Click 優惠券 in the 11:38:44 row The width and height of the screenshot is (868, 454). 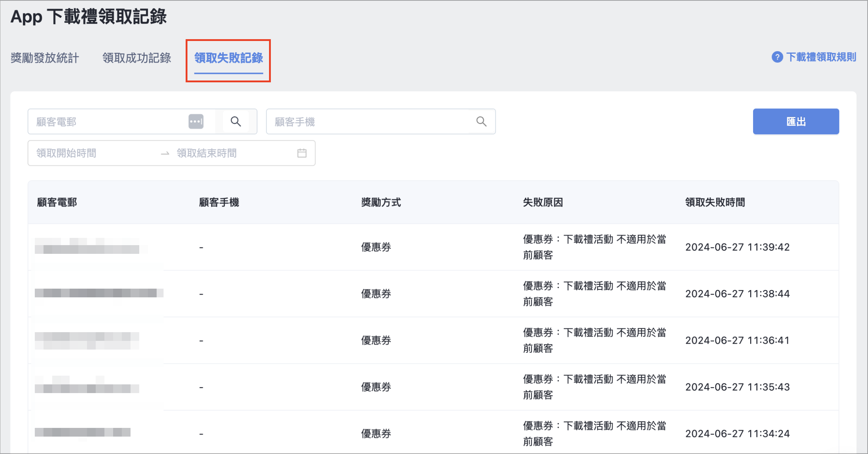pos(376,294)
